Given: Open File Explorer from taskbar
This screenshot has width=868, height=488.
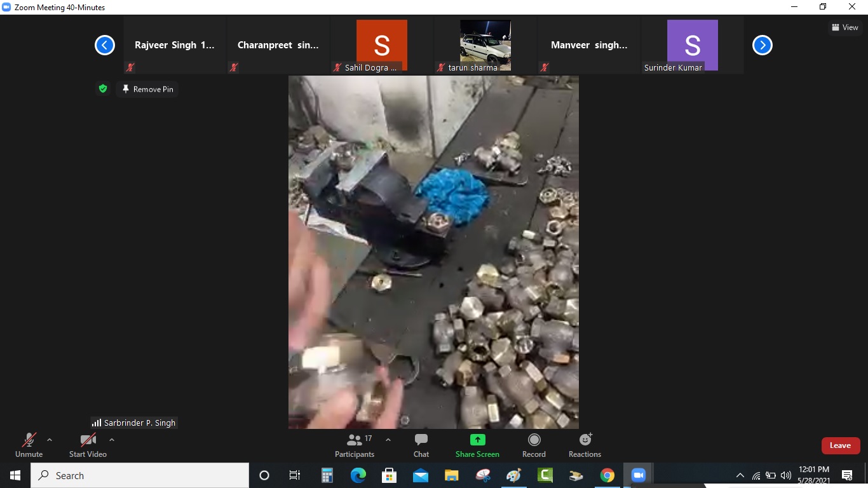Looking at the screenshot, I should coord(451,475).
